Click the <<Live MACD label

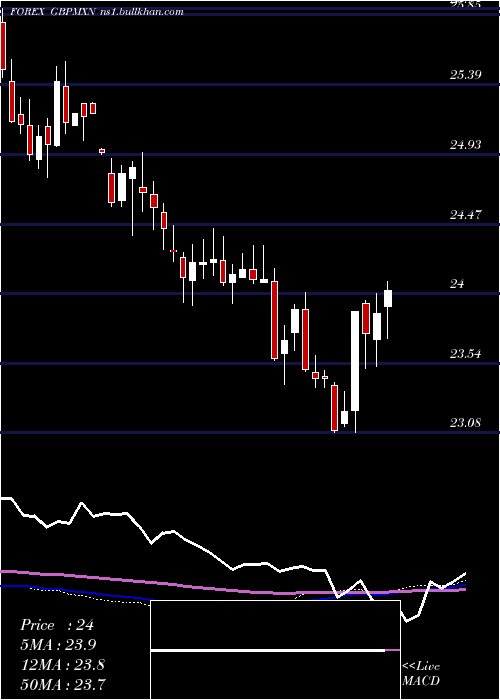[x=421, y=673]
